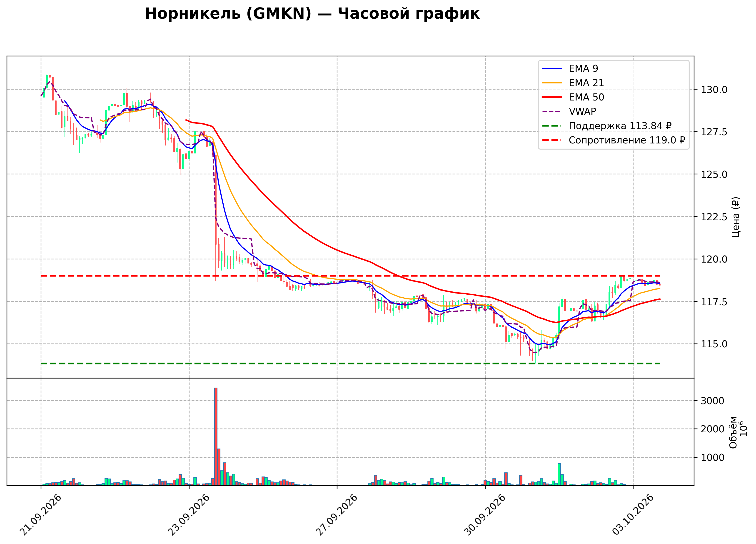
Task: Click the 1000 volume axis label
Action: click(712, 458)
